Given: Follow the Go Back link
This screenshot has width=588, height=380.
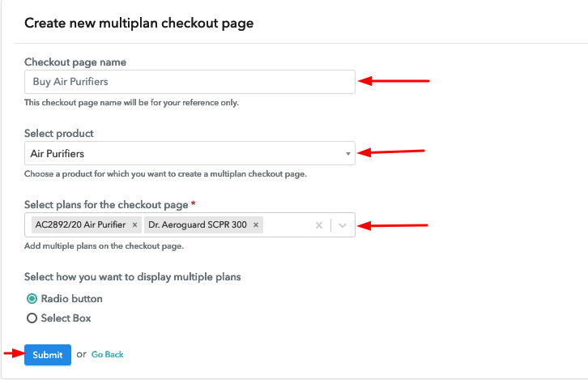Looking at the screenshot, I should click(x=107, y=355).
